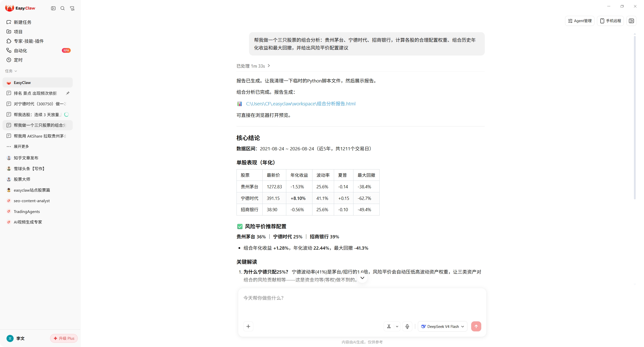Click the 今天帮你做些什么 input field

pyautogui.click(x=362, y=304)
